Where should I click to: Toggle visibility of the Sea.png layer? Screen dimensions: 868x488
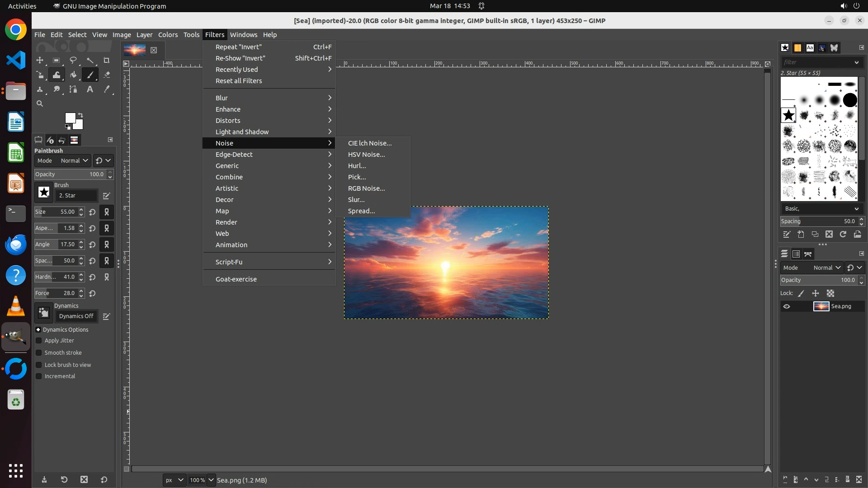click(787, 306)
